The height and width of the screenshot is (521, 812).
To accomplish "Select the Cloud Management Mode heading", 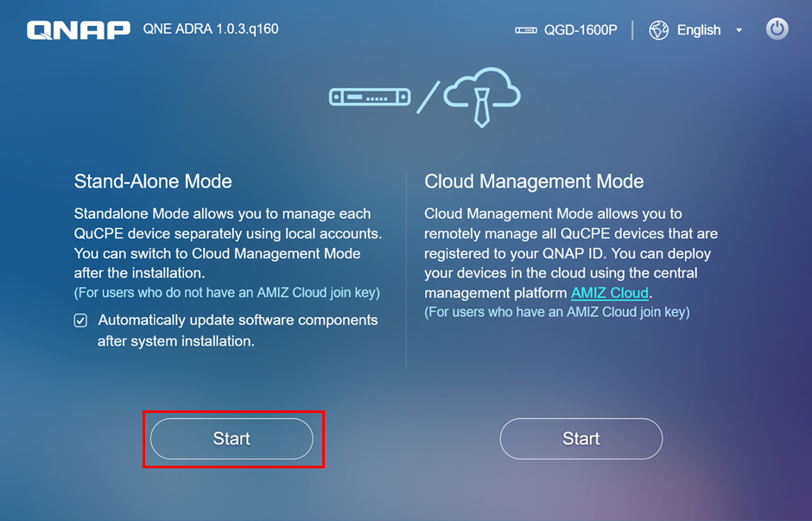I will click(534, 181).
